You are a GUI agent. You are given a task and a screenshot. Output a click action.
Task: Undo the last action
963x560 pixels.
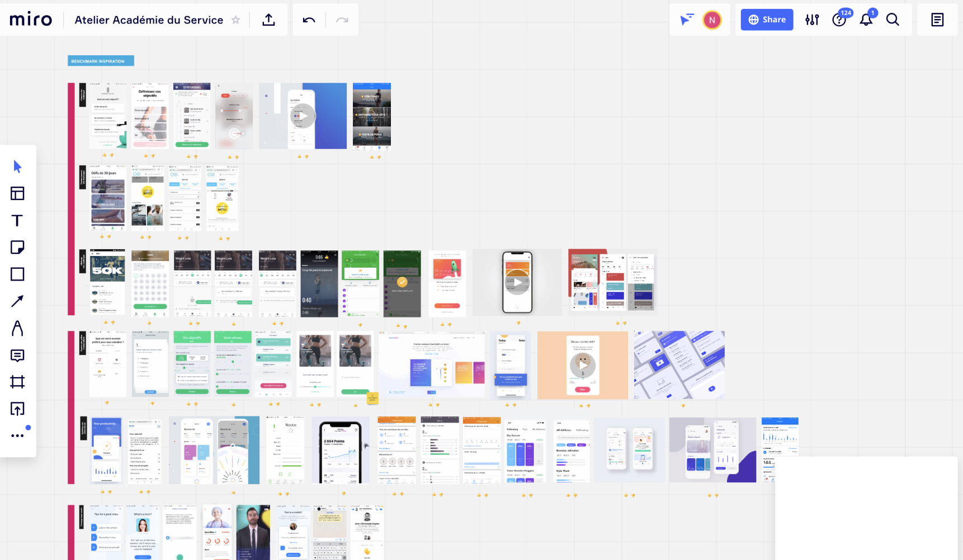coord(309,20)
